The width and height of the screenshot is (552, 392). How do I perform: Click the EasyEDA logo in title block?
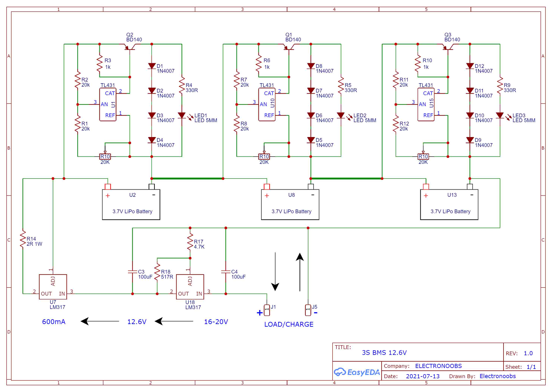coord(357,372)
